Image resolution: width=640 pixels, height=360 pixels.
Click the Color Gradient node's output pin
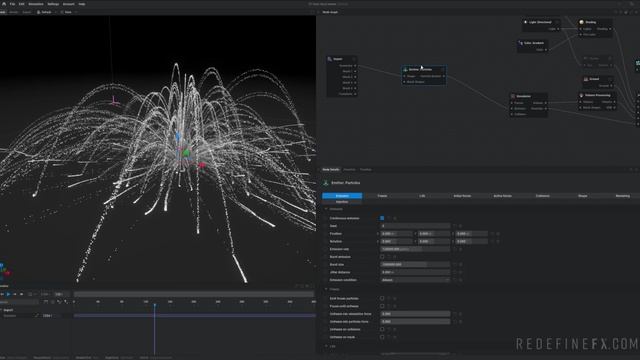click(x=546, y=50)
